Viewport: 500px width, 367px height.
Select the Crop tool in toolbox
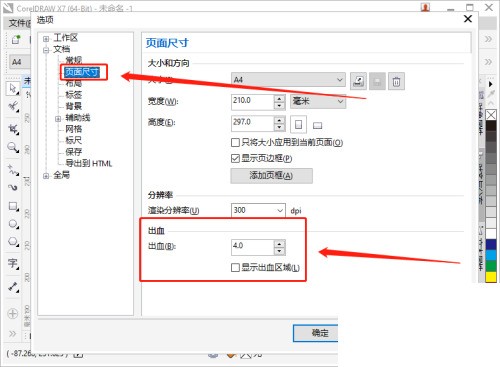click(13, 129)
